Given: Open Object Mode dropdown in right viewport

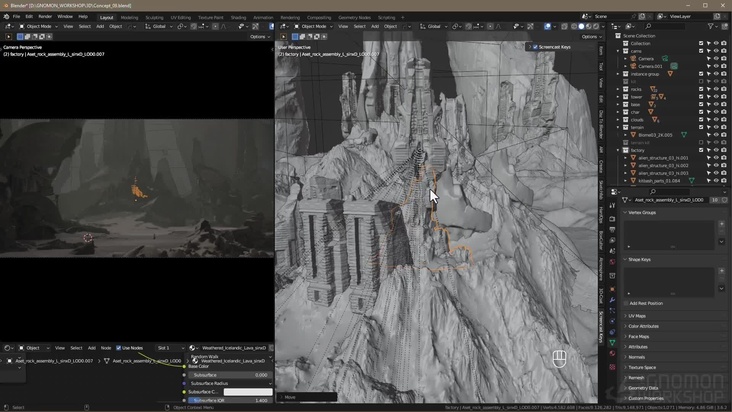Looking at the screenshot, I should click(313, 27).
